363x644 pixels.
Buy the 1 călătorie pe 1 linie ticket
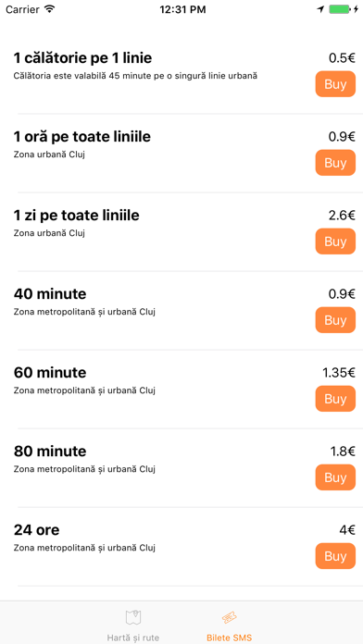pos(335,84)
